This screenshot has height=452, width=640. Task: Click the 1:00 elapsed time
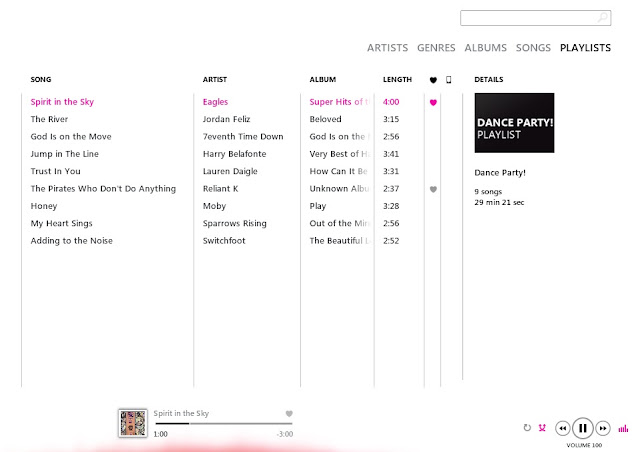pyautogui.click(x=160, y=434)
